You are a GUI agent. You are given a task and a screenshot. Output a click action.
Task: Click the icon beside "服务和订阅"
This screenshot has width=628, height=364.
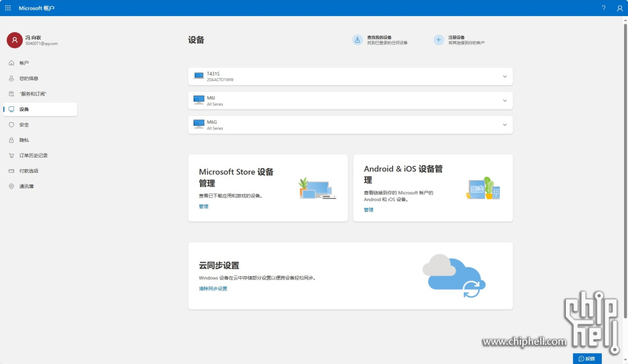12,94
